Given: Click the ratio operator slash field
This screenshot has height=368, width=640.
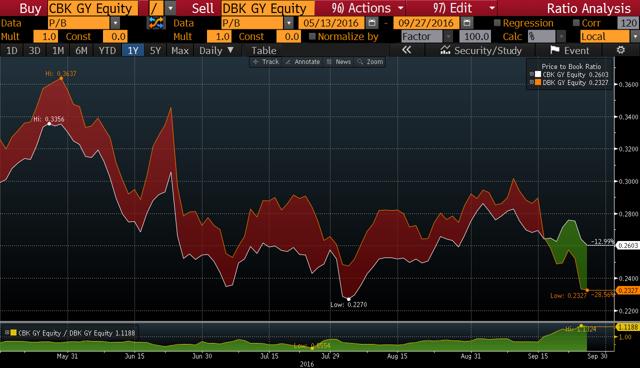Looking at the screenshot, I should [157, 8].
